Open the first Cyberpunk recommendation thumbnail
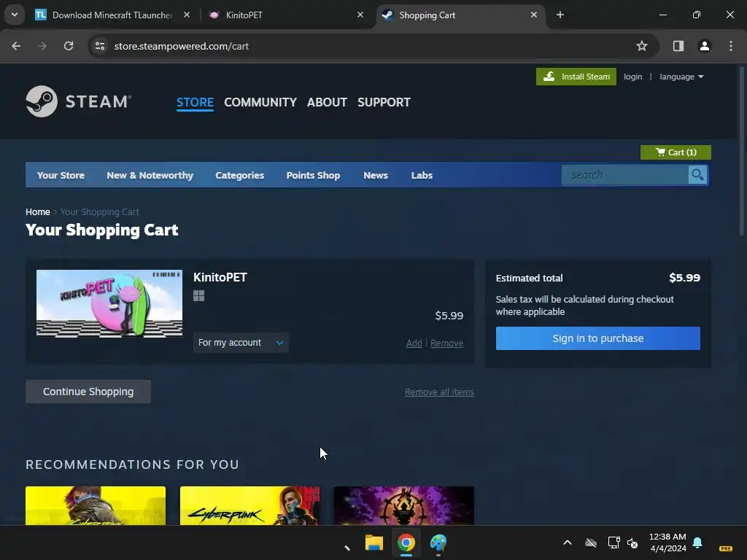Viewport: 747px width, 560px height. (96, 506)
